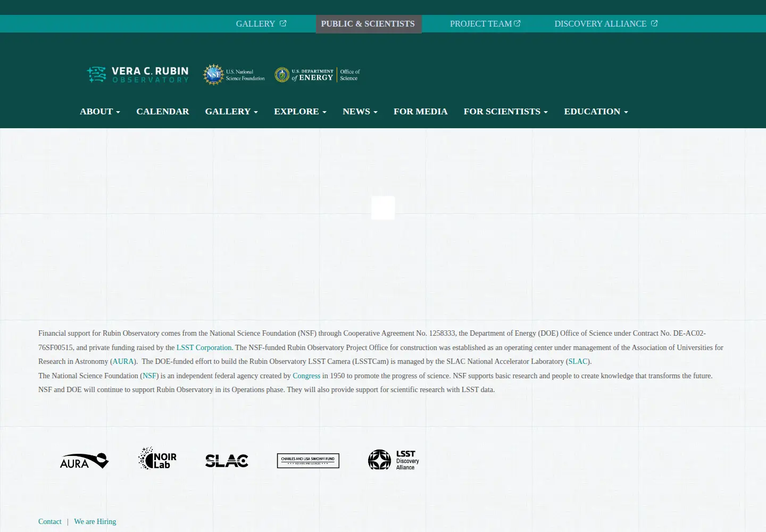Follow the LSST Corporation link
The image size is (766, 532).
[x=204, y=347]
